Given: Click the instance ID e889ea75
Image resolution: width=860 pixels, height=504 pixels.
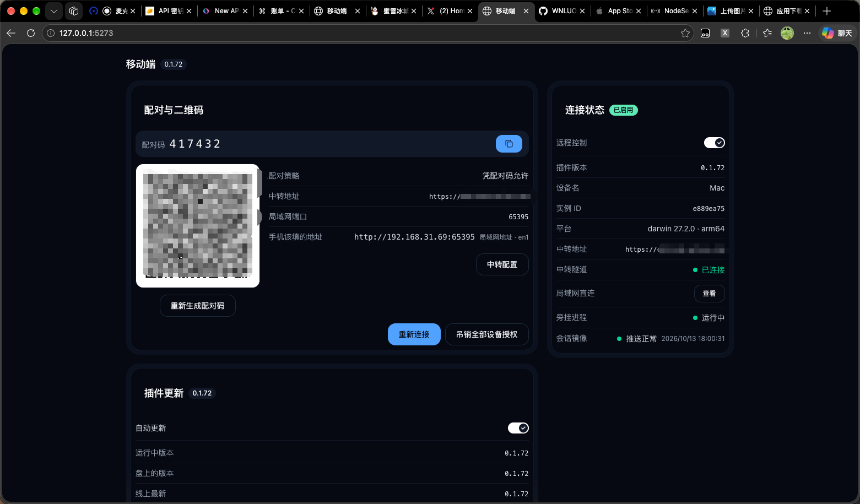Looking at the screenshot, I should tap(708, 209).
